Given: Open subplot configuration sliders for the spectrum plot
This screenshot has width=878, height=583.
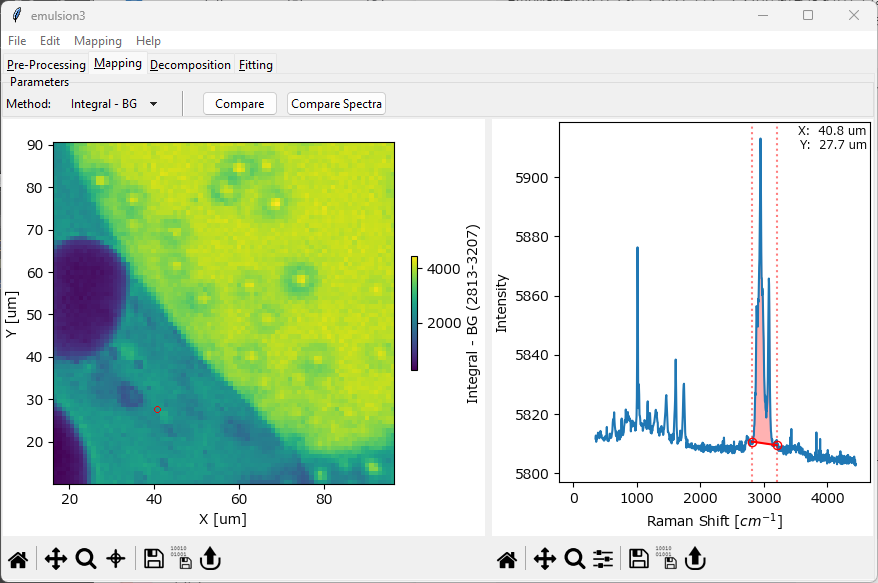Looking at the screenshot, I should point(603,559).
